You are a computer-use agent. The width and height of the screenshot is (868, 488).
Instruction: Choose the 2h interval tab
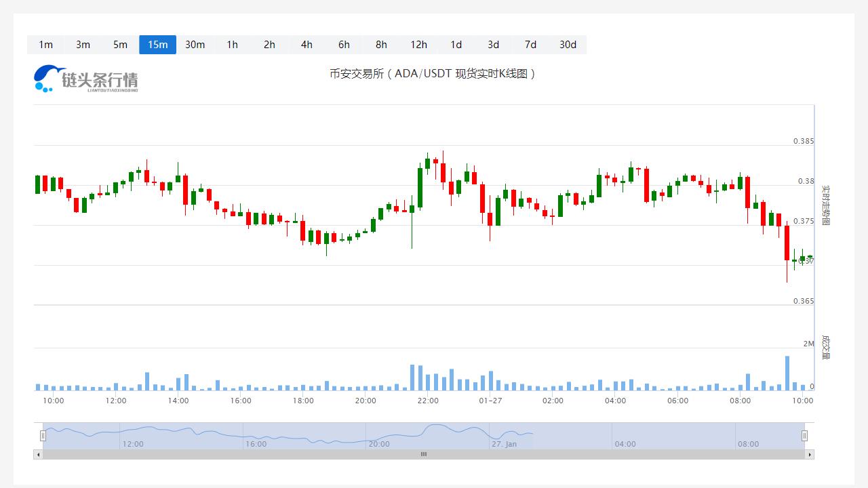coord(269,45)
